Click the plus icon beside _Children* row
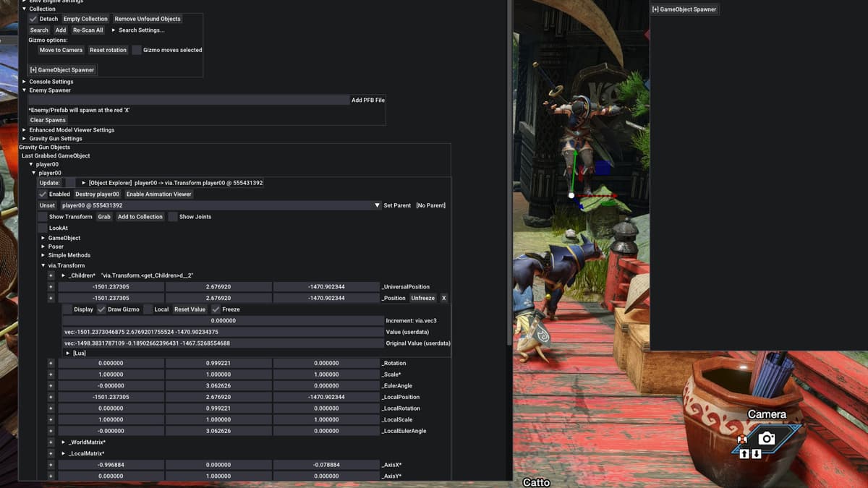The image size is (868, 488). 51,275
